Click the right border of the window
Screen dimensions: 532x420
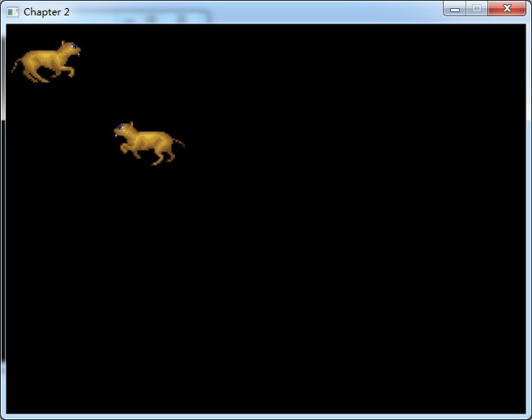click(x=529, y=218)
